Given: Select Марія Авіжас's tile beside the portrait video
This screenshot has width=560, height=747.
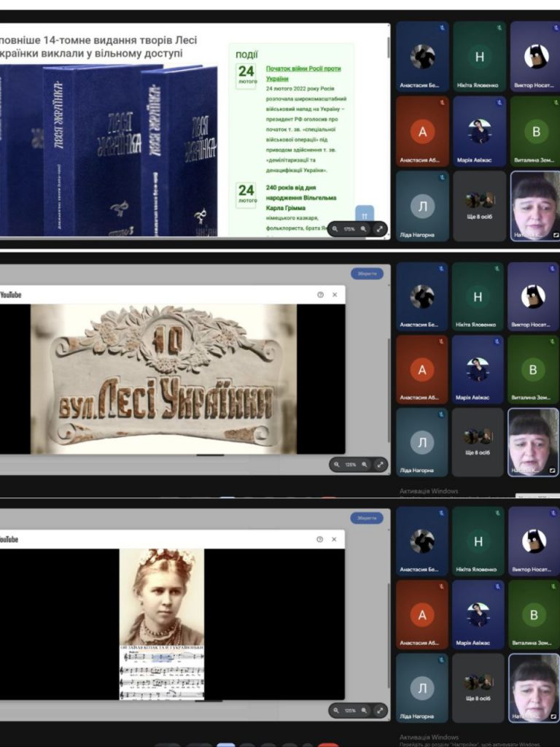Looking at the screenshot, I should (x=479, y=614).
